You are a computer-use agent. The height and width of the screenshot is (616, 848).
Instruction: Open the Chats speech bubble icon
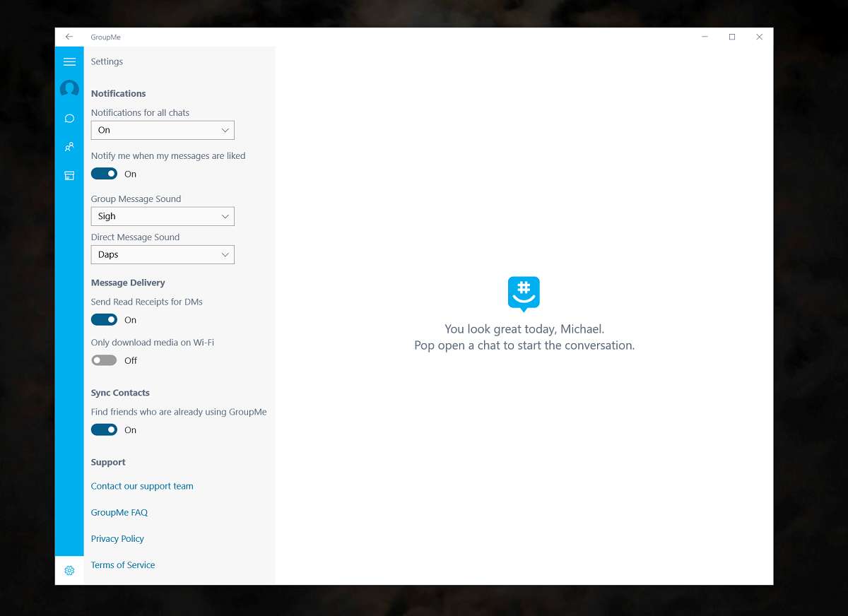click(x=69, y=119)
